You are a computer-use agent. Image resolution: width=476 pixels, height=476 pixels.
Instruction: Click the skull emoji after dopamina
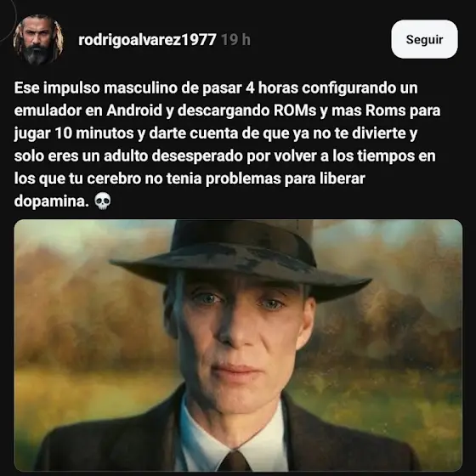point(103,201)
